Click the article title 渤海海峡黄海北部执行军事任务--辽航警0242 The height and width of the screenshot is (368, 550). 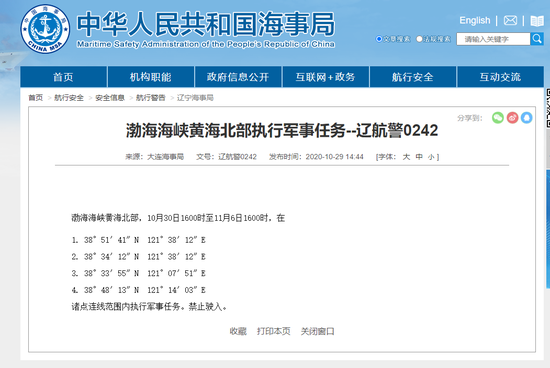(282, 131)
